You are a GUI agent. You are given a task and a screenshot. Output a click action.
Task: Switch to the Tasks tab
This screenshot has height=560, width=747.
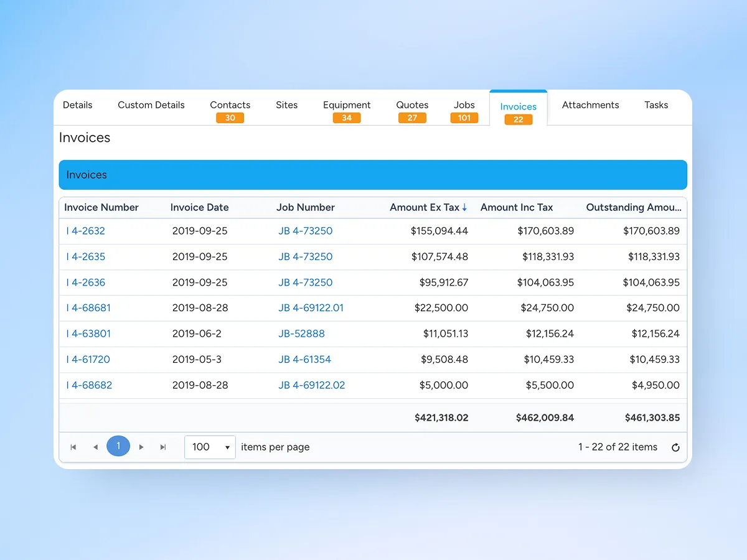point(656,105)
